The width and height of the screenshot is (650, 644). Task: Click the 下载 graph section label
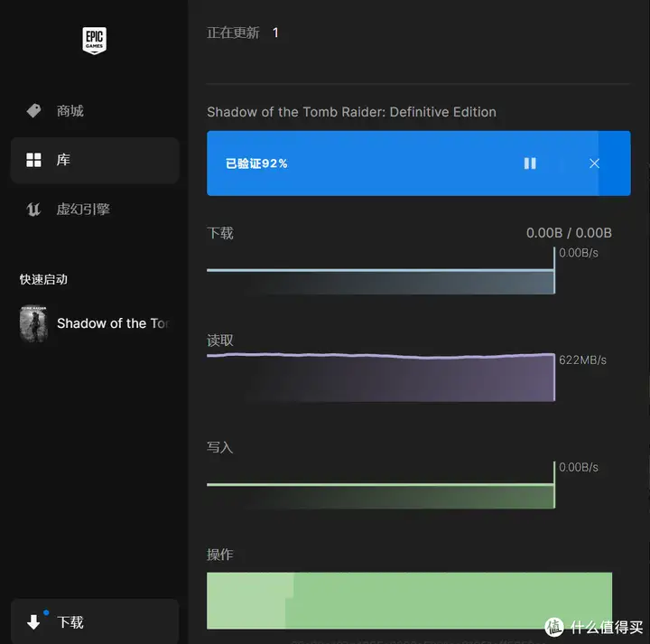(220, 233)
